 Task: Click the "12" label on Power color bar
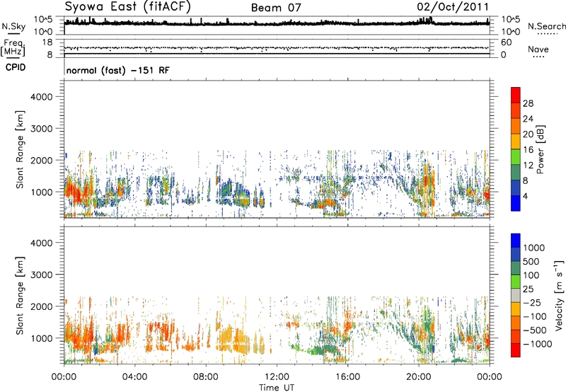click(x=528, y=166)
